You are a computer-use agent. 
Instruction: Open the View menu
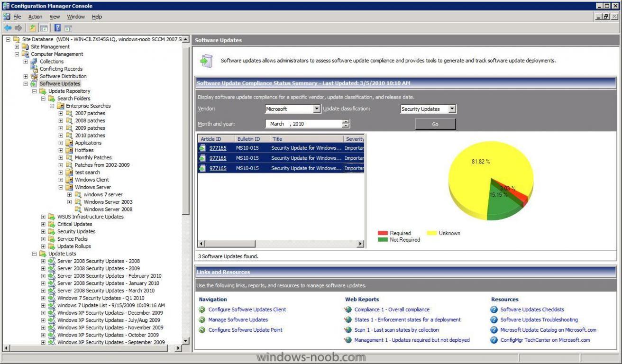point(55,17)
